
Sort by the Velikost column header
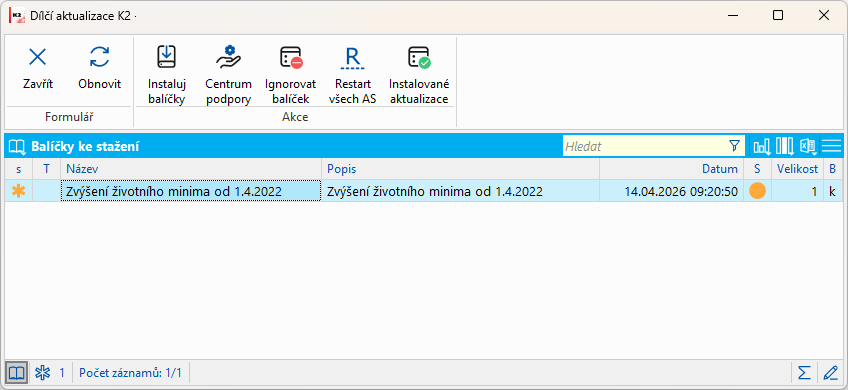click(797, 169)
